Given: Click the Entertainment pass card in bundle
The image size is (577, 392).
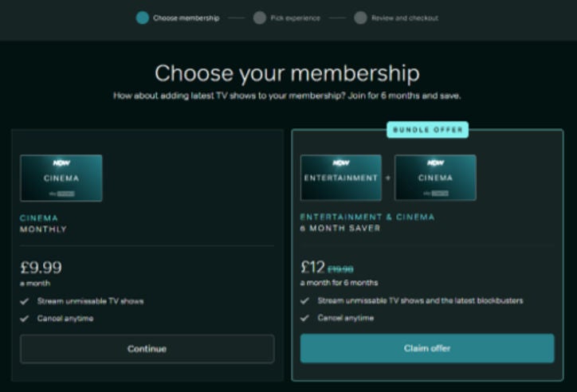Looking at the screenshot, I should pyautogui.click(x=341, y=178).
